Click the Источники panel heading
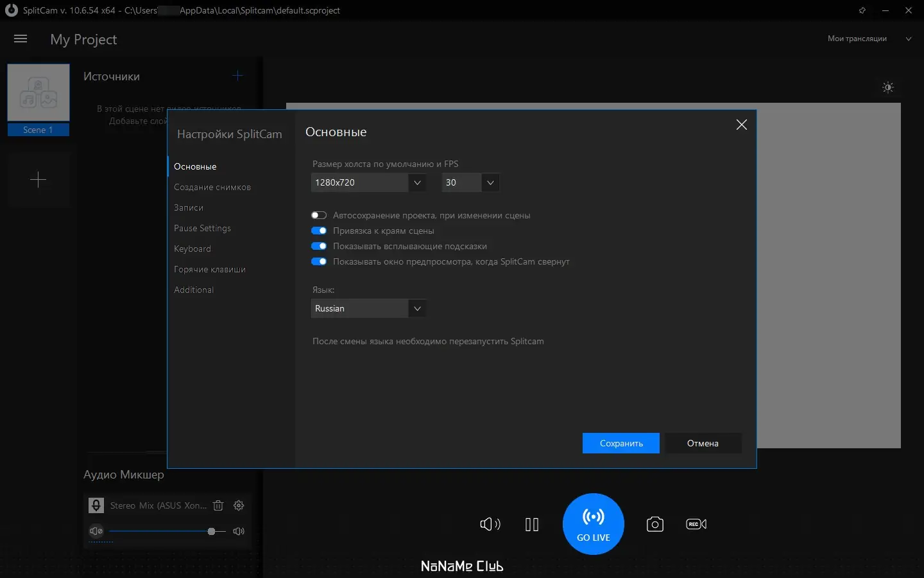The height and width of the screenshot is (578, 924). (x=112, y=76)
